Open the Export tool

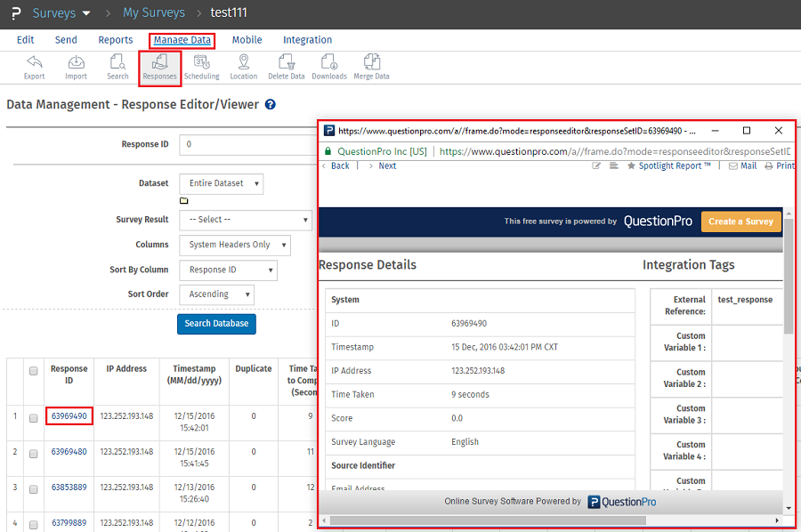pos(34,67)
